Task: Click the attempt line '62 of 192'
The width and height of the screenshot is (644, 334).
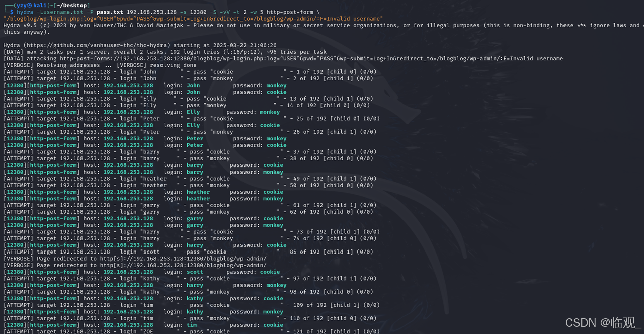Action: (188, 212)
